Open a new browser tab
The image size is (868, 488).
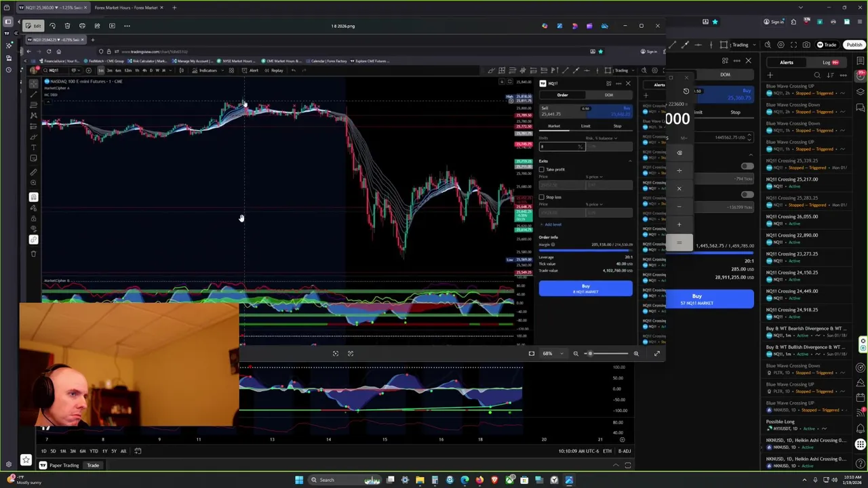tap(174, 7)
